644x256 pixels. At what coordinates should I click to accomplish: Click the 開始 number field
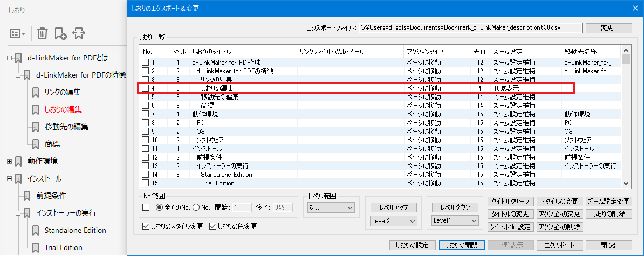(242, 207)
